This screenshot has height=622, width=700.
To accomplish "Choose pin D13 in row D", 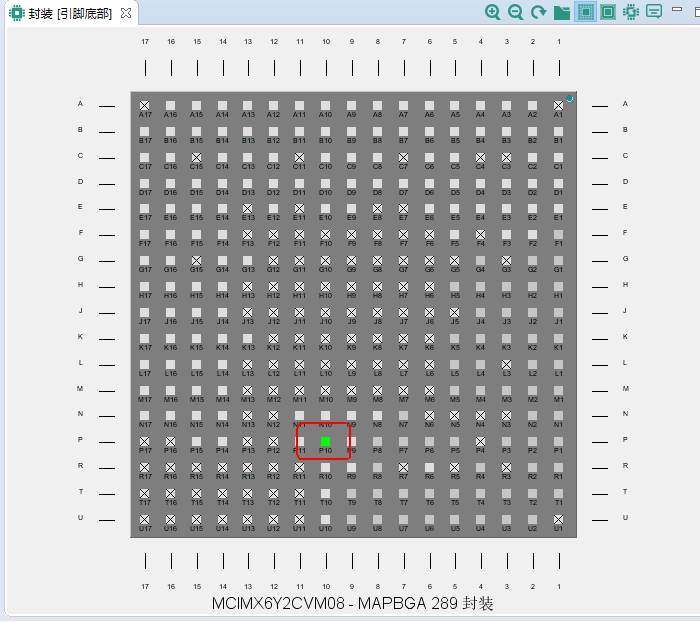I will (x=248, y=183).
